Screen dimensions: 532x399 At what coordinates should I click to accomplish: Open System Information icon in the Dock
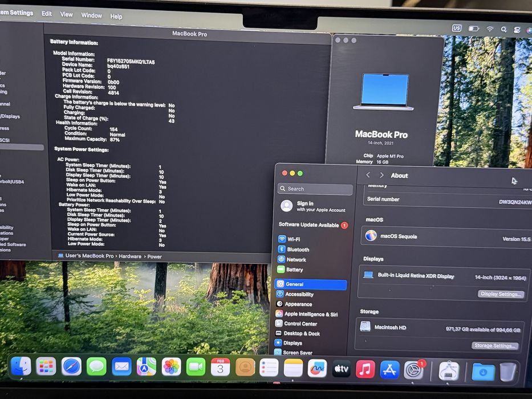[449, 371]
